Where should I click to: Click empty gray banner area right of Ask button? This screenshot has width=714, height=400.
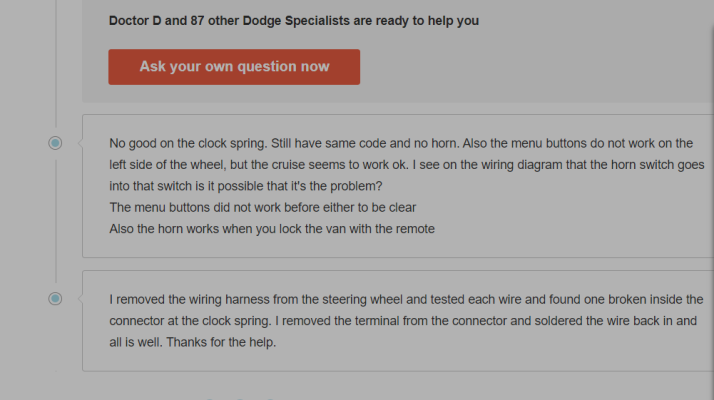pyautogui.click(x=533, y=67)
